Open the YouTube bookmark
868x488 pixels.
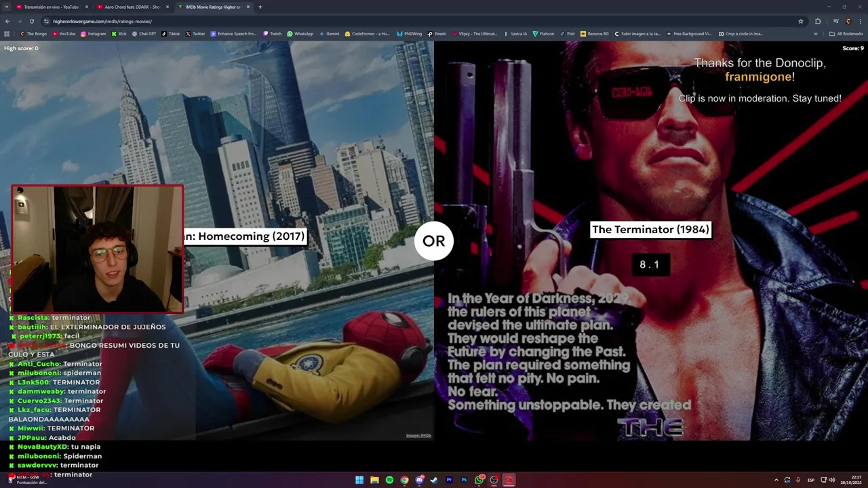64,33
